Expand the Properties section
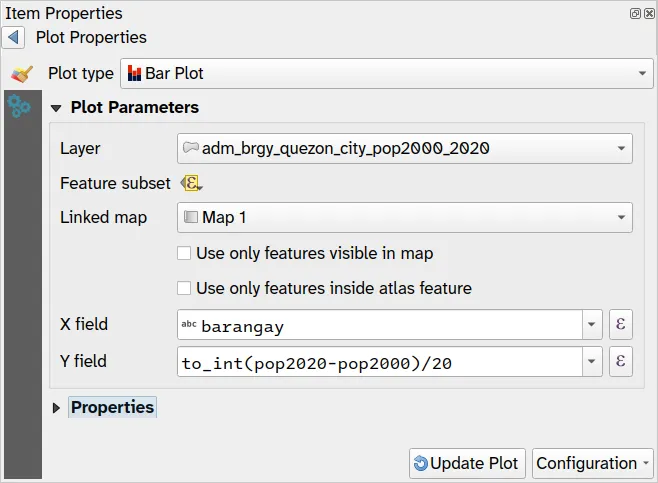Viewport: 658px width, 483px height. pyautogui.click(x=56, y=408)
